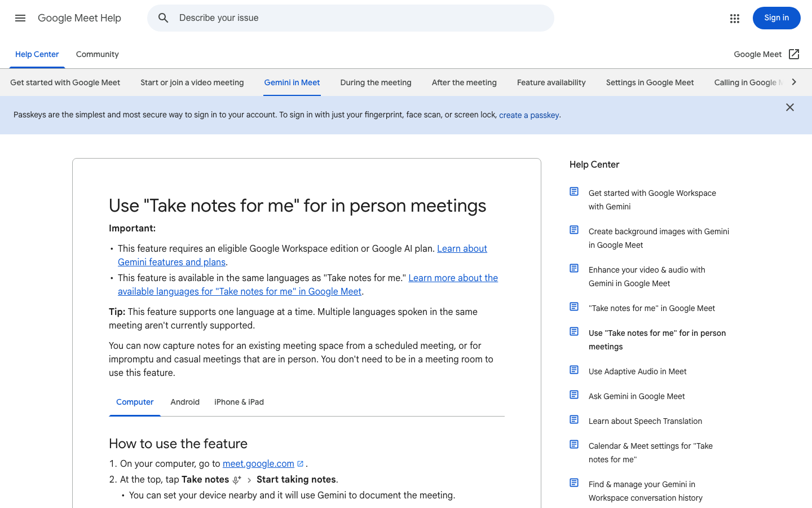Open the main hamburger menu
812x508 pixels.
(20, 18)
